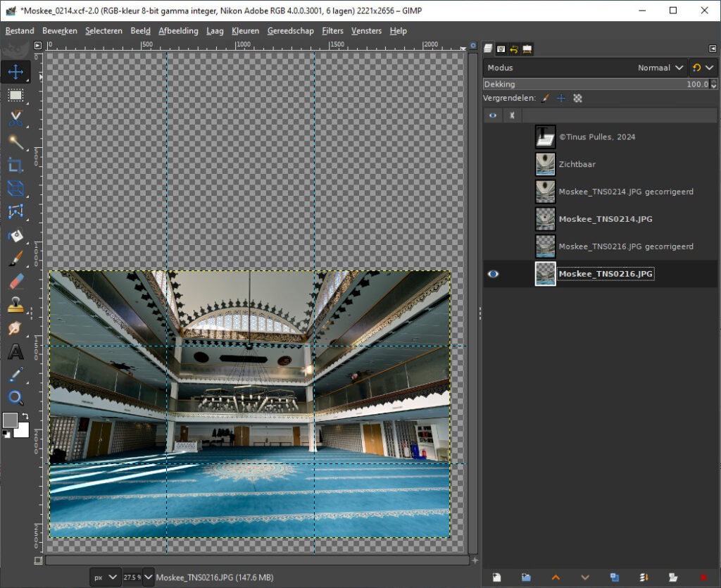
Task: Toggle lock alpha channel checkerboard icon
Action: (x=577, y=99)
